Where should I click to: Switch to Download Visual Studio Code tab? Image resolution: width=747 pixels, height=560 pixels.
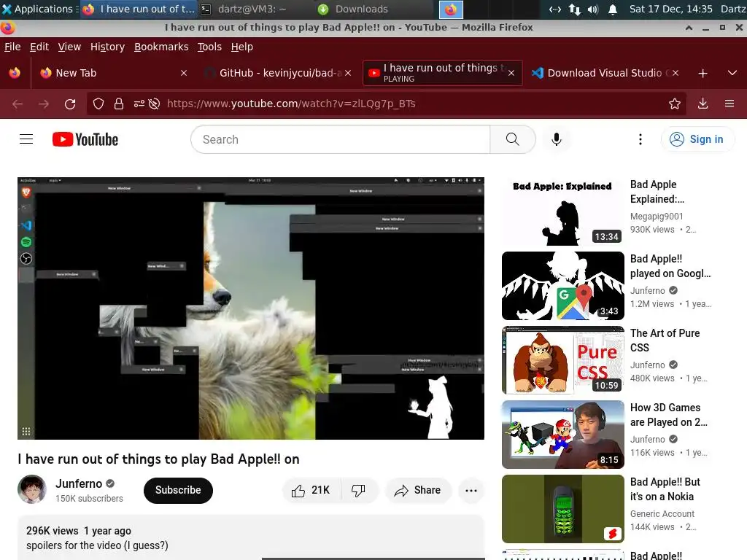coord(606,73)
